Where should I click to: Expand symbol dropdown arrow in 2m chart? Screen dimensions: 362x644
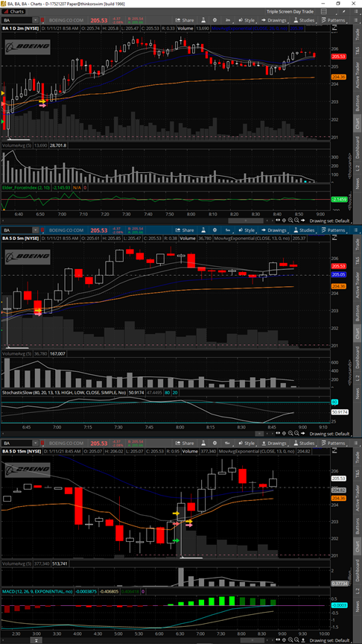click(35, 20)
